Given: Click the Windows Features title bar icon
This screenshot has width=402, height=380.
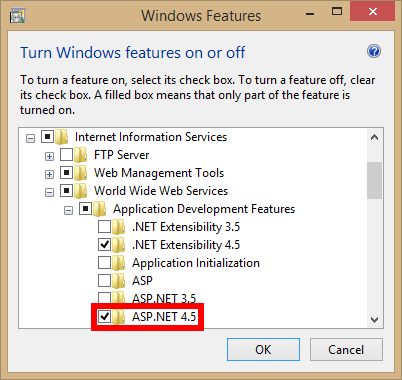Looking at the screenshot, I should 17,16.
